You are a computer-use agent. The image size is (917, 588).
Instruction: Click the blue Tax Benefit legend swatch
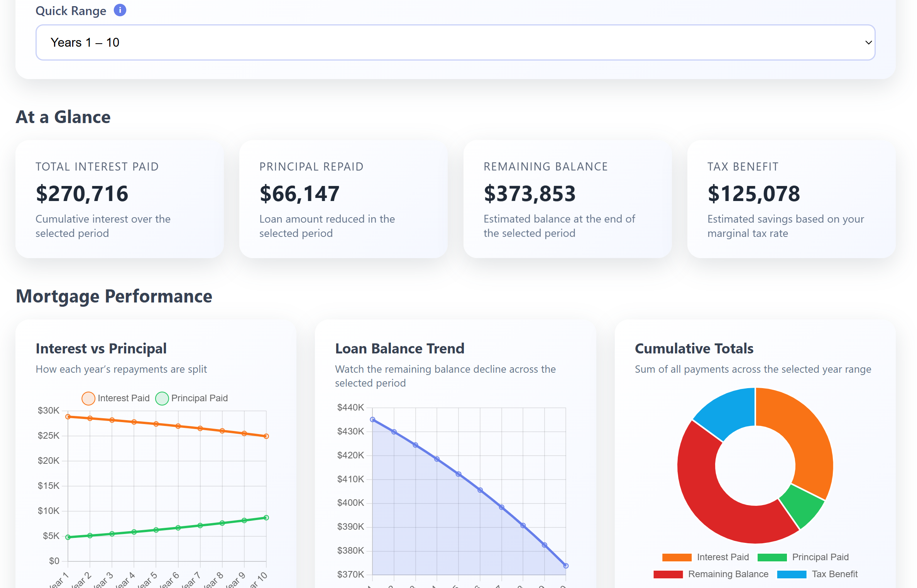pyautogui.click(x=792, y=574)
